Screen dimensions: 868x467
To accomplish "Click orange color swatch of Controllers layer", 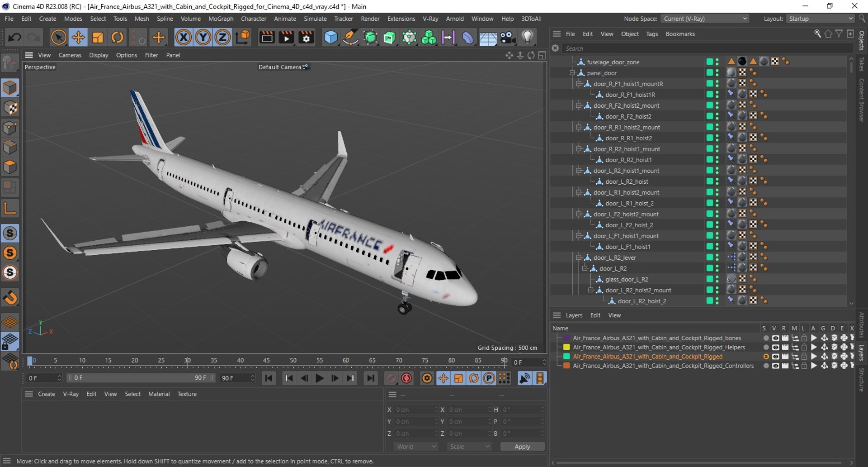I will coord(566,366).
